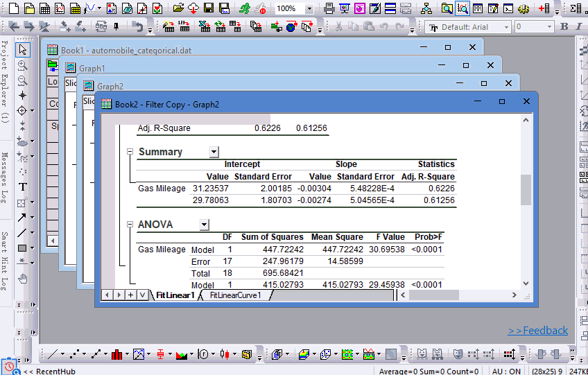Toggle italic text formatting
588x375 pixels.
(580, 27)
